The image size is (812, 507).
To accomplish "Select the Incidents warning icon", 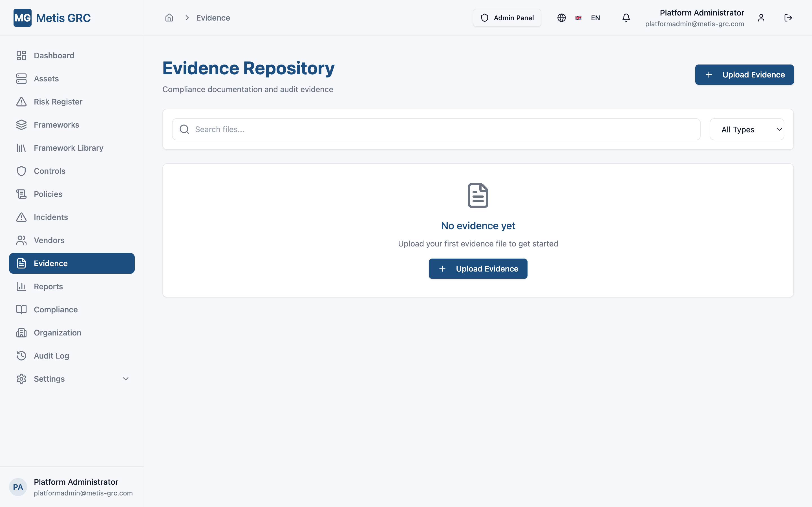I will pyautogui.click(x=21, y=217).
